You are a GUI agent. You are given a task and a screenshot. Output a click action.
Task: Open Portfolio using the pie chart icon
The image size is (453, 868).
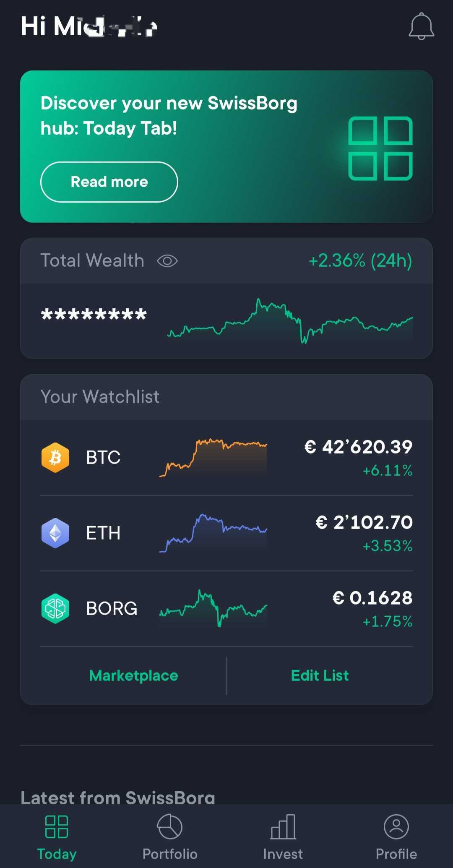(x=169, y=826)
